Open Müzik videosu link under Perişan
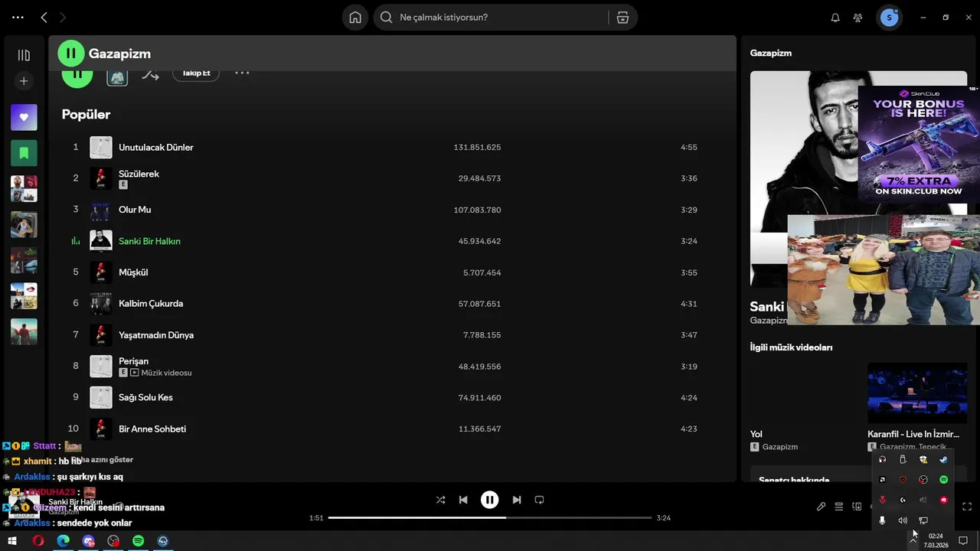980x551 pixels. click(x=166, y=373)
